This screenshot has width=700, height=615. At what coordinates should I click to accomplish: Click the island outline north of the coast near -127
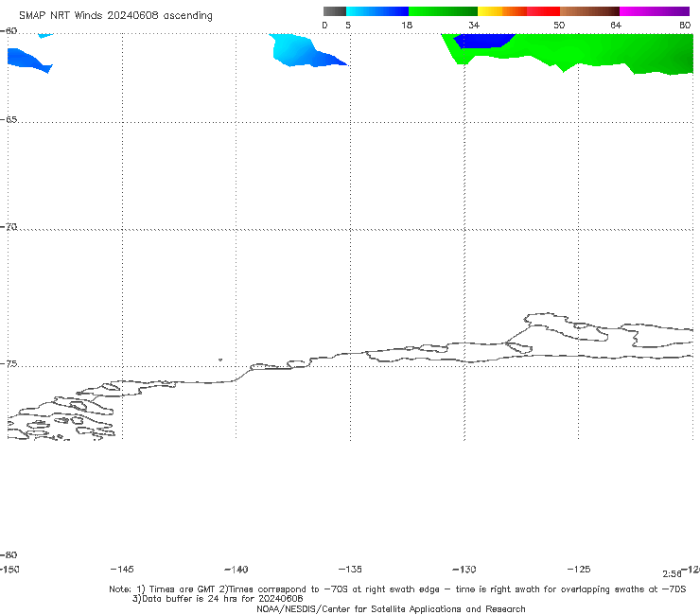565,327
